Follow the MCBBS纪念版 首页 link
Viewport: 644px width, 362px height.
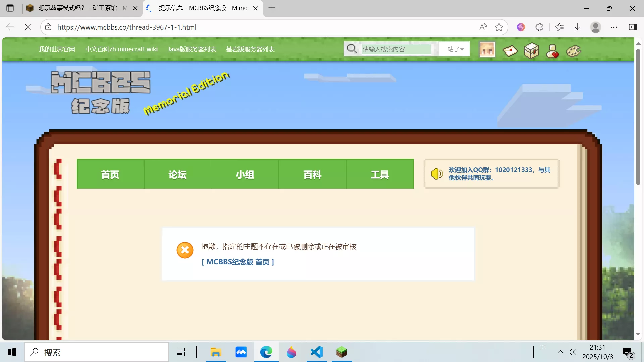coord(238,262)
